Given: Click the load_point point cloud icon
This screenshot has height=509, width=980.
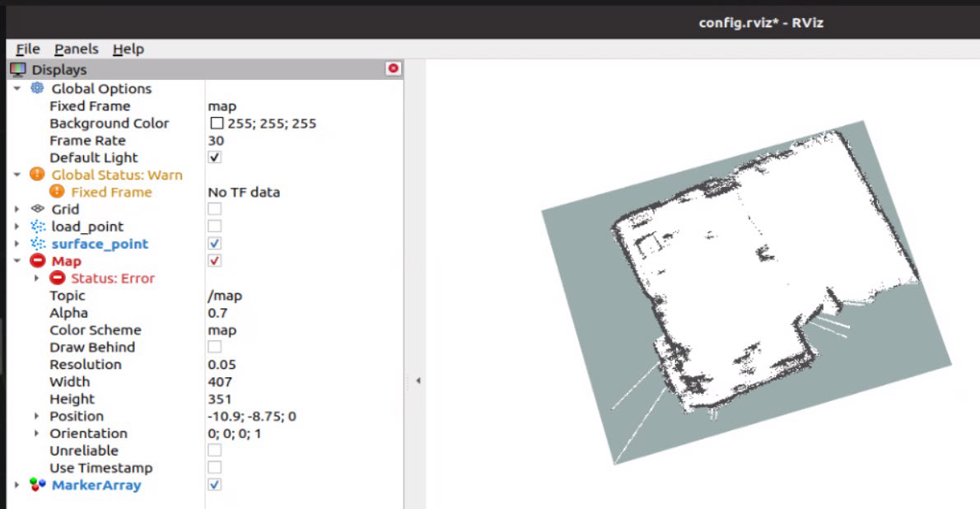Looking at the screenshot, I should click(38, 226).
